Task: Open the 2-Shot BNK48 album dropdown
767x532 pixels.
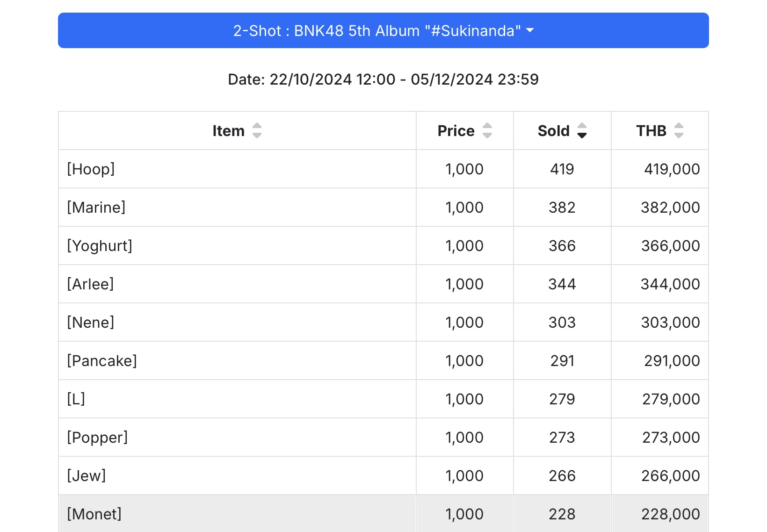Action: point(383,30)
